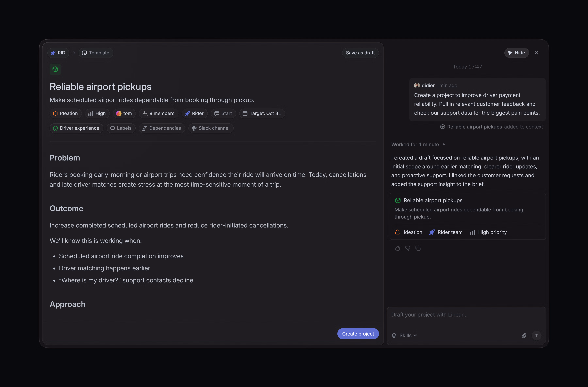Click High priority in the result card
Viewport: 588px width, 387px height.
[488, 232]
